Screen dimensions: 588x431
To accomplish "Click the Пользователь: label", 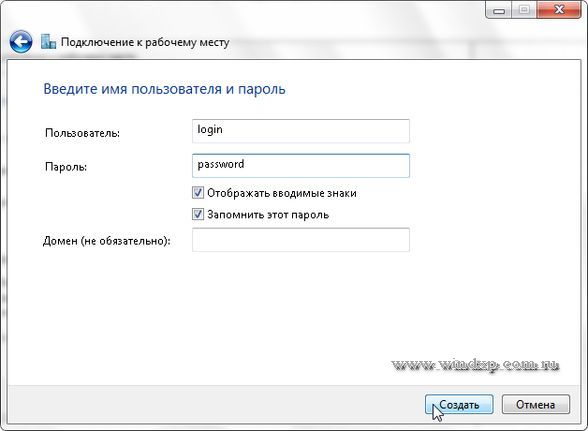I will point(82,133).
